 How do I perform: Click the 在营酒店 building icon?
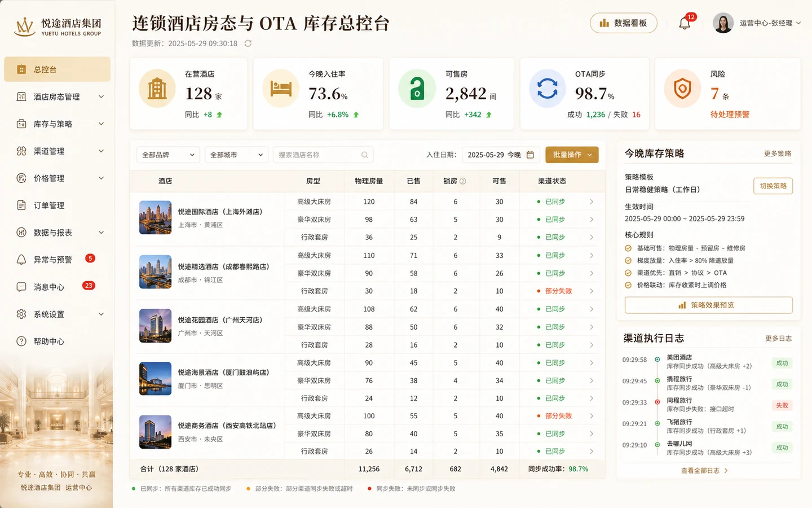click(x=157, y=89)
